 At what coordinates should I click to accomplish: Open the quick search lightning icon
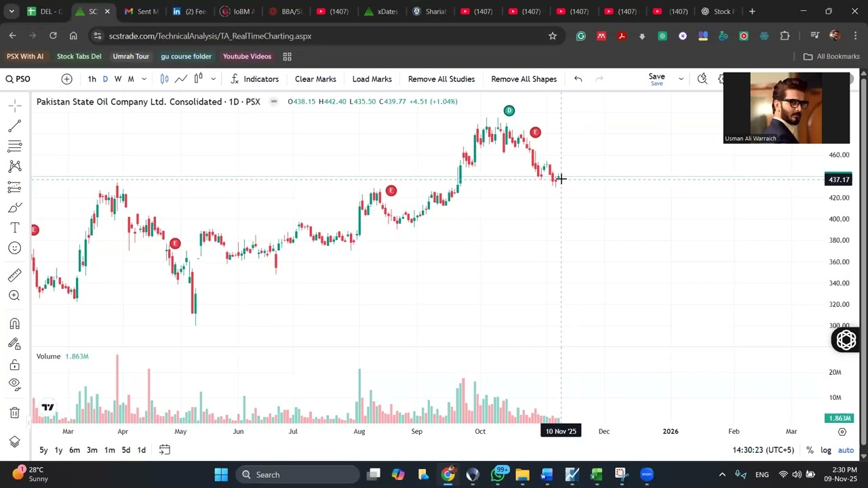(703, 79)
